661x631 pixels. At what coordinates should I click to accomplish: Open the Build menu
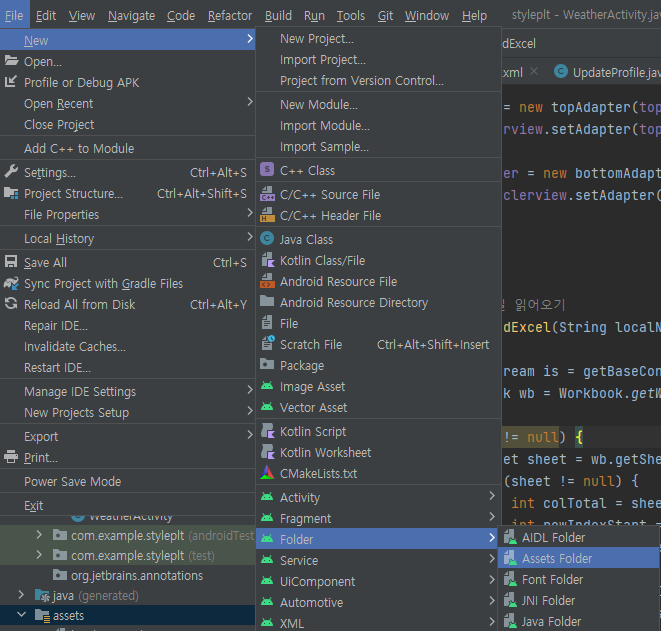coord(278,16)
